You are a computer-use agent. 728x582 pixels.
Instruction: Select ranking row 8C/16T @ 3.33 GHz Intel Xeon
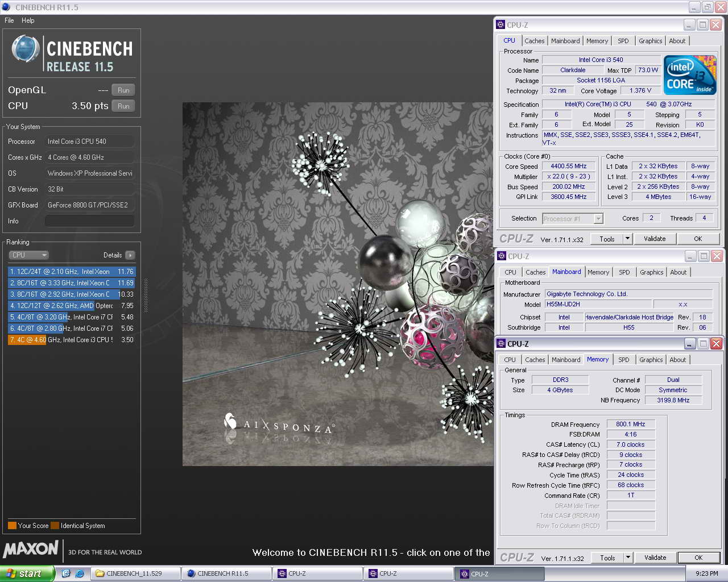(72, 283)
